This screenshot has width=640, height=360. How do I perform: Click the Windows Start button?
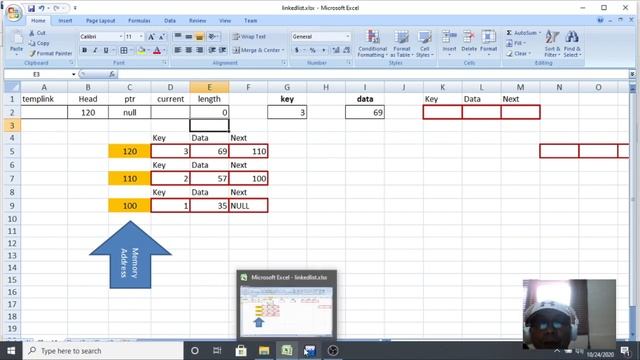[x=11, y=351]
